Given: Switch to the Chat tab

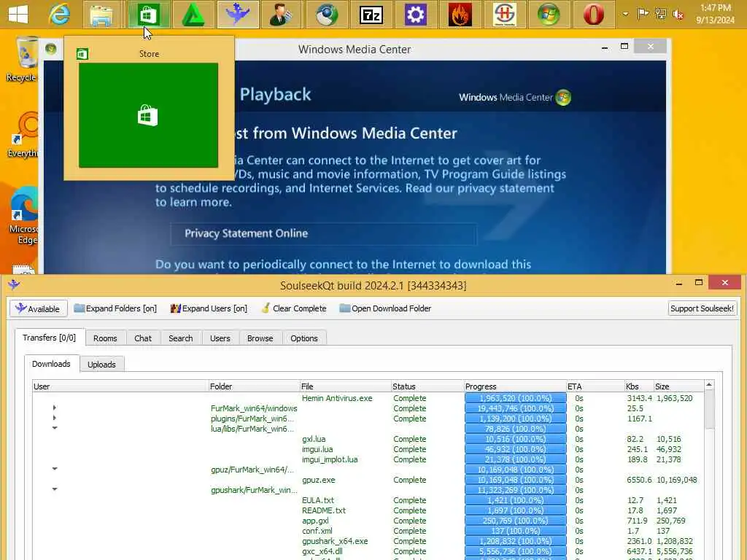Looking at the screenshot, I should click(143, 338).
